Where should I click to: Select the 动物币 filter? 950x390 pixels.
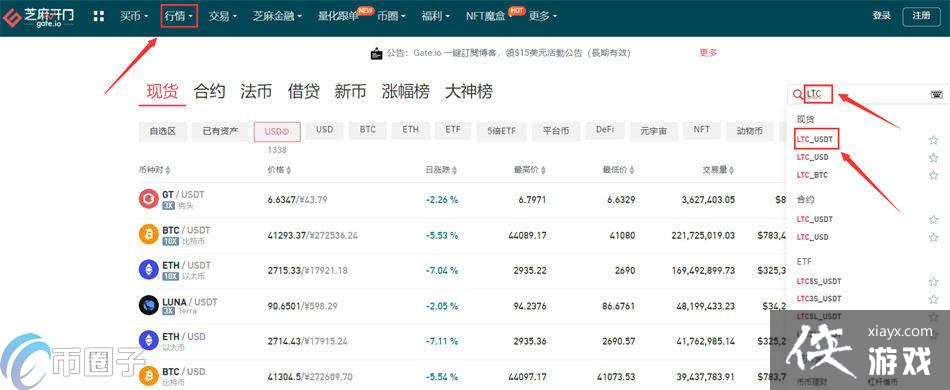749,131
